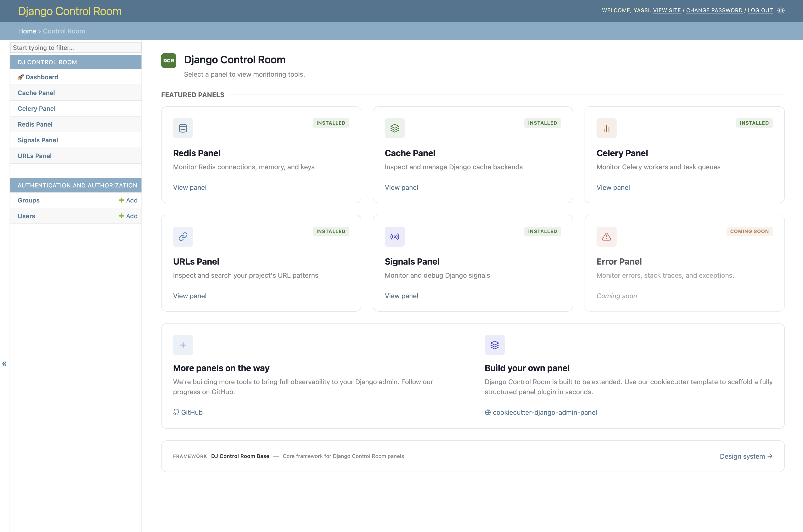The width and height of the screenshot is (803, 532).
Task: Click the COMING SOON badge on Error Panel
Action: pos(749,231)
